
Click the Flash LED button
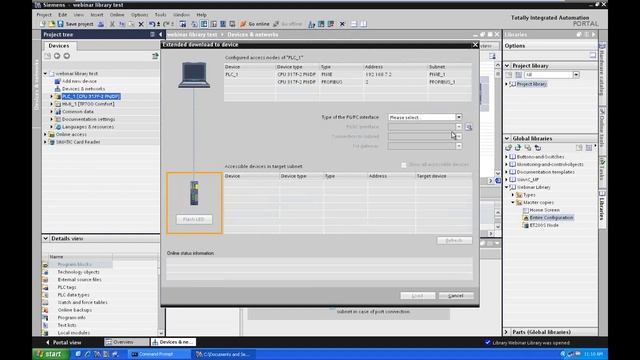(194, 219)
